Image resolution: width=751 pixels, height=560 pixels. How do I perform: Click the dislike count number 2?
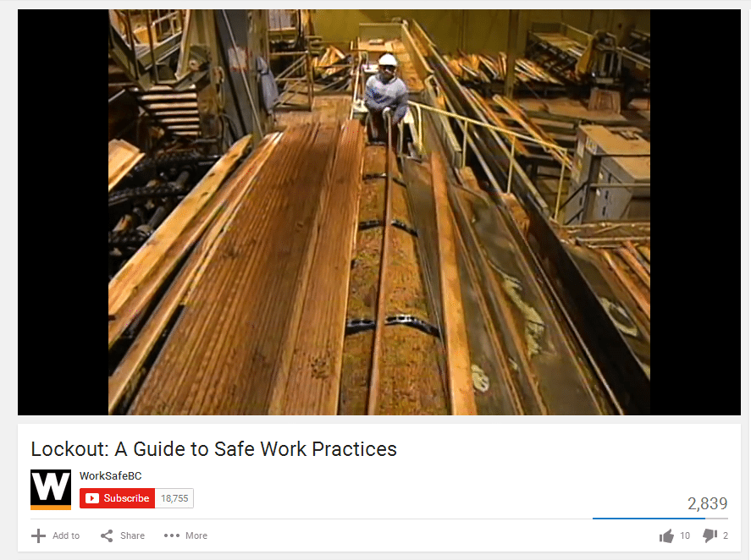point(725,535)
